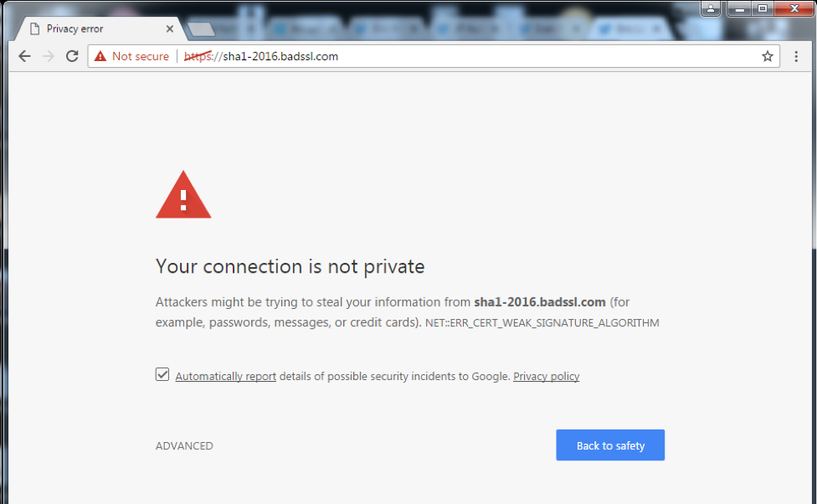Viewport: 817px width, 504px height.
Task: Reload the page with the refresh icon
Action: point(72,56)
